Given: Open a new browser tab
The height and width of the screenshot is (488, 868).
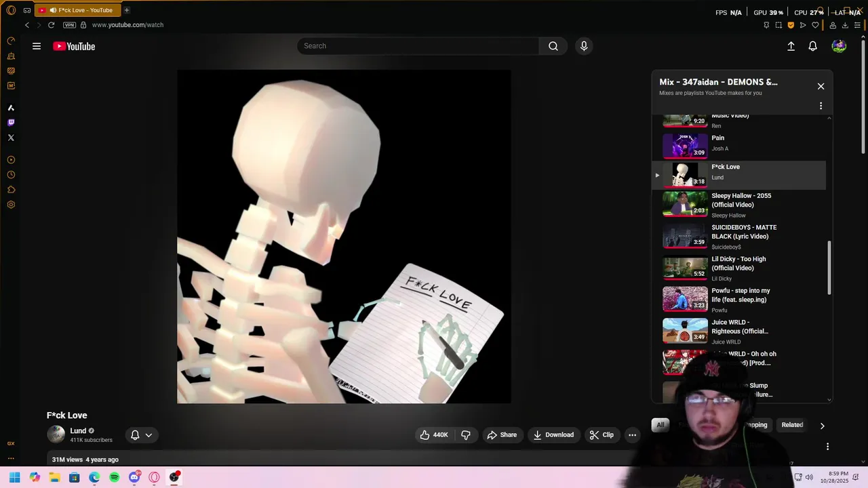Looking at the screenshot, I should coord(127,10).
